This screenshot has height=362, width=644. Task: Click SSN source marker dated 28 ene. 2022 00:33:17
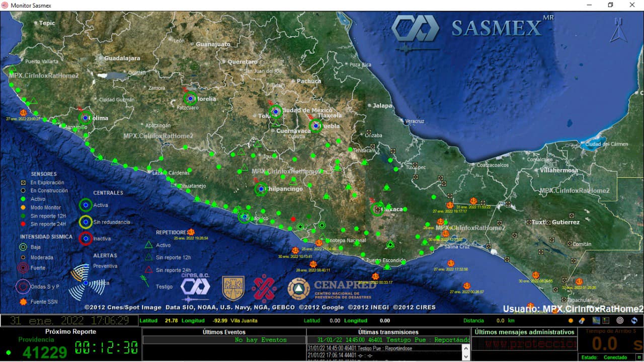point(375,276)
